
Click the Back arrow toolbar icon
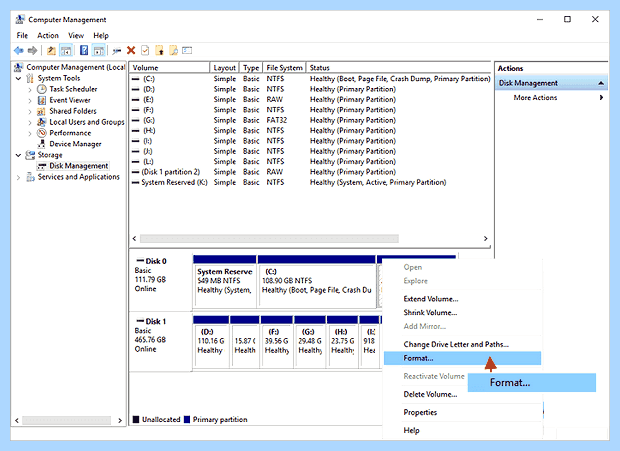click(x=19, y=51)
